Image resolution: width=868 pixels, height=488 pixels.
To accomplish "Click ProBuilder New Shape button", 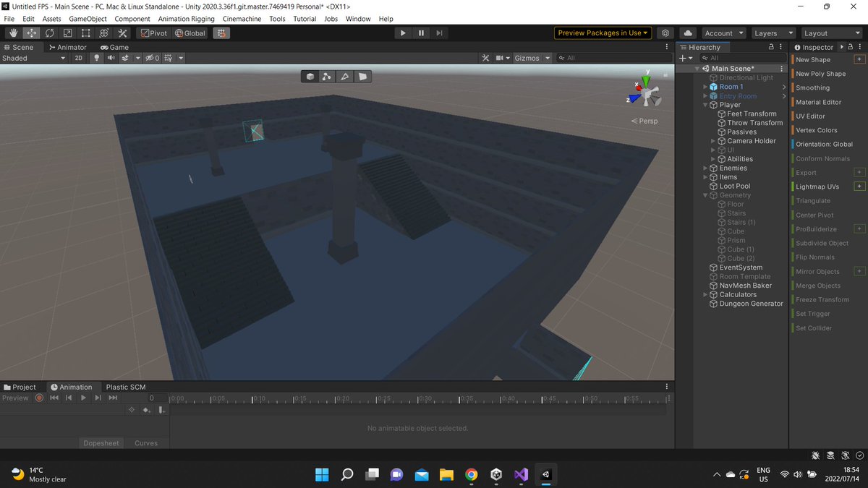I will coord(813,60).
